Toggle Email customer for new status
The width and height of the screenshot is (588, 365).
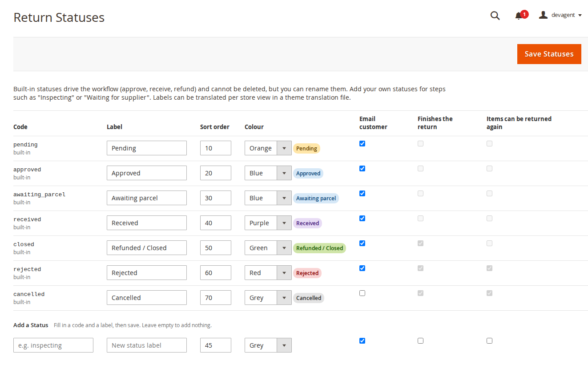click(x=362, y=341)
